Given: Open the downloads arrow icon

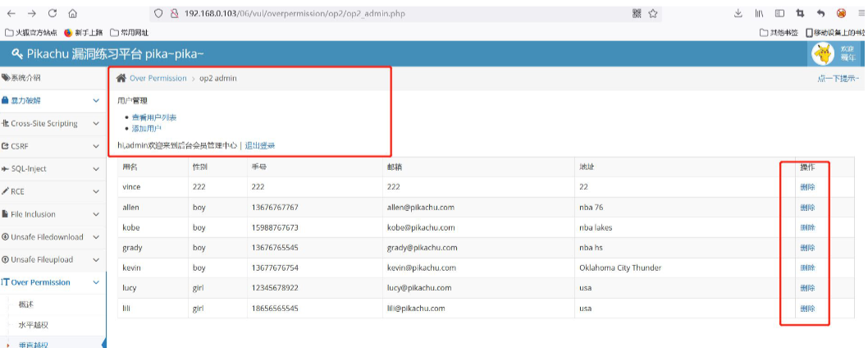Looking at the screenshot, I should coord(738,13).
